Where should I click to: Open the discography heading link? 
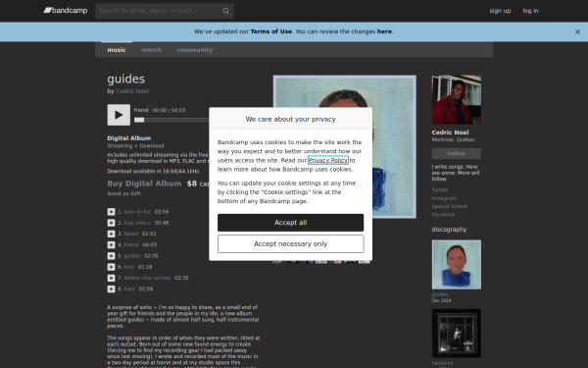[449, 230]
